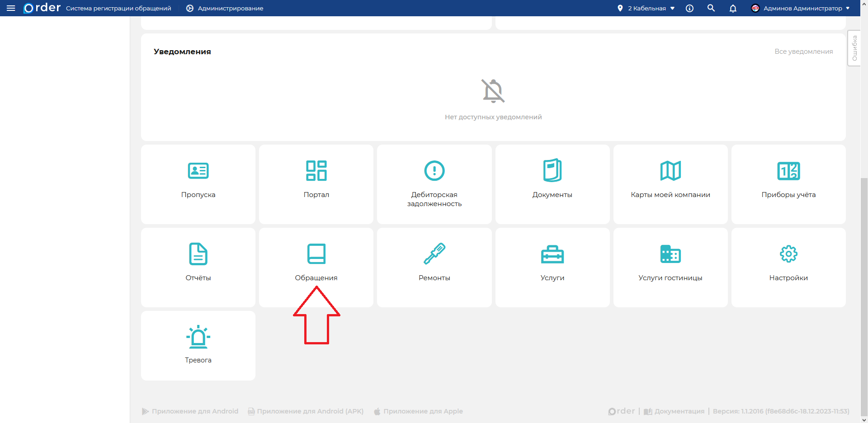
Task: Click the Ошибка side tab
Action: pos(854,48)
